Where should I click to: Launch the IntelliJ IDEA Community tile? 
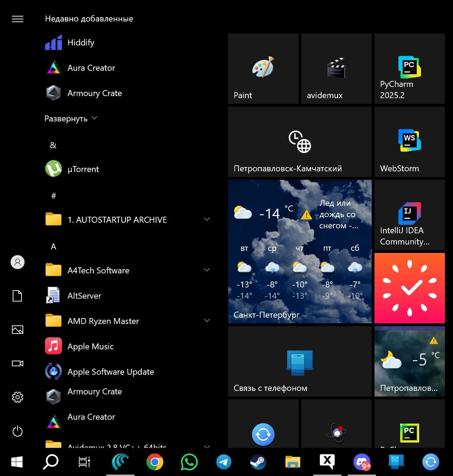click(410, 215)
